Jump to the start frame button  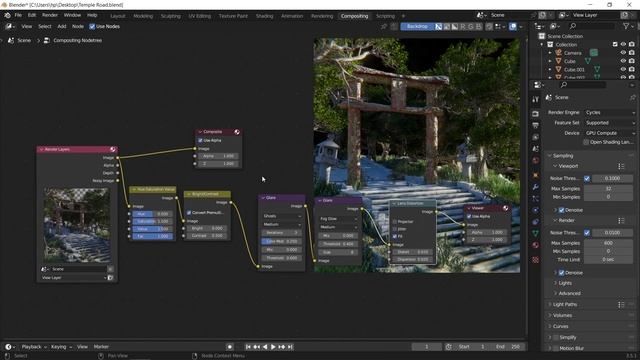coord(248,347)
